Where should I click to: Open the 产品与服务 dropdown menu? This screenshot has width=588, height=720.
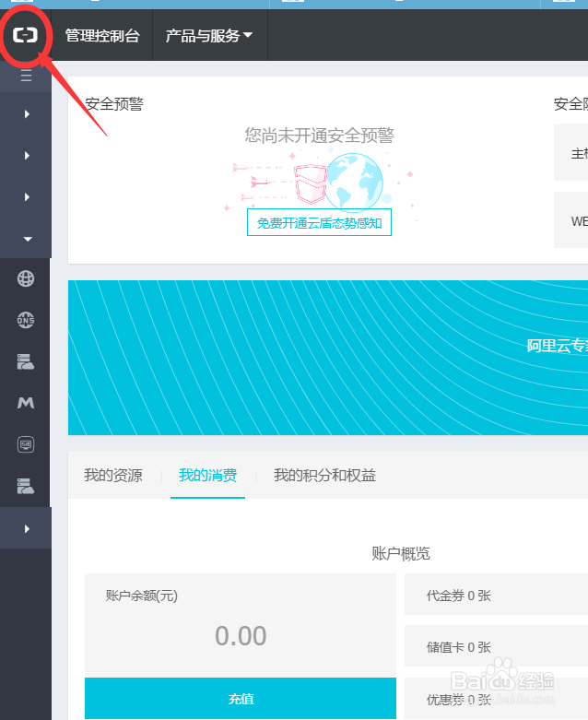[209, 35]
